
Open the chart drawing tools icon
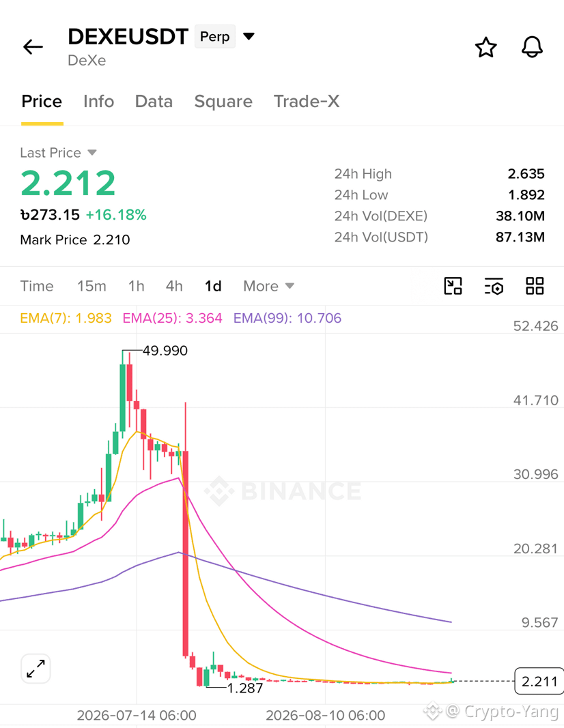tap(453, 286)
